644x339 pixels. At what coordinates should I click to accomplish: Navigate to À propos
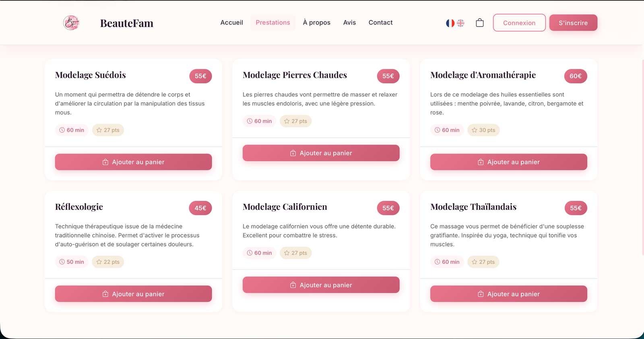316,23
